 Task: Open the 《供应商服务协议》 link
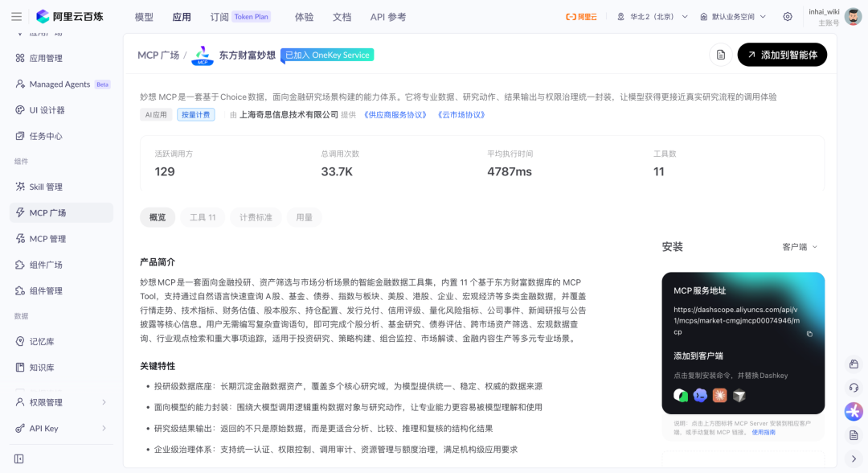(x=395, y=115)
